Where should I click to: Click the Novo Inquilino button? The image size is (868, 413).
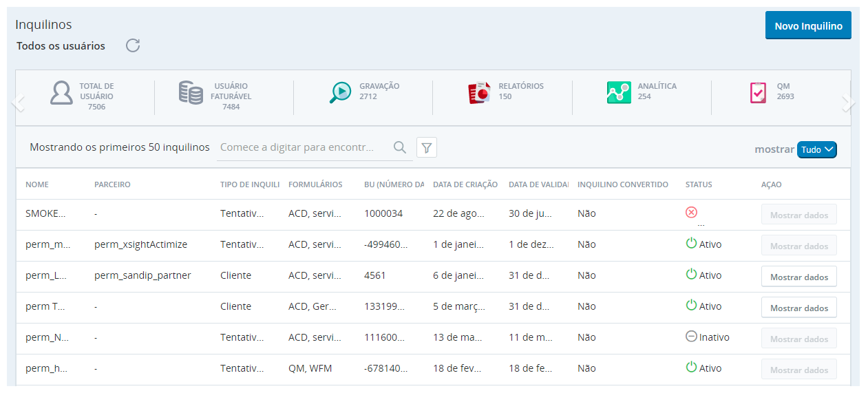point(808,25)
